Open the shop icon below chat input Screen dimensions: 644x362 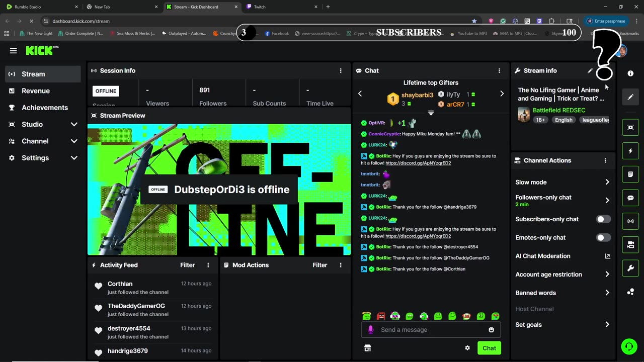point(367,348)
